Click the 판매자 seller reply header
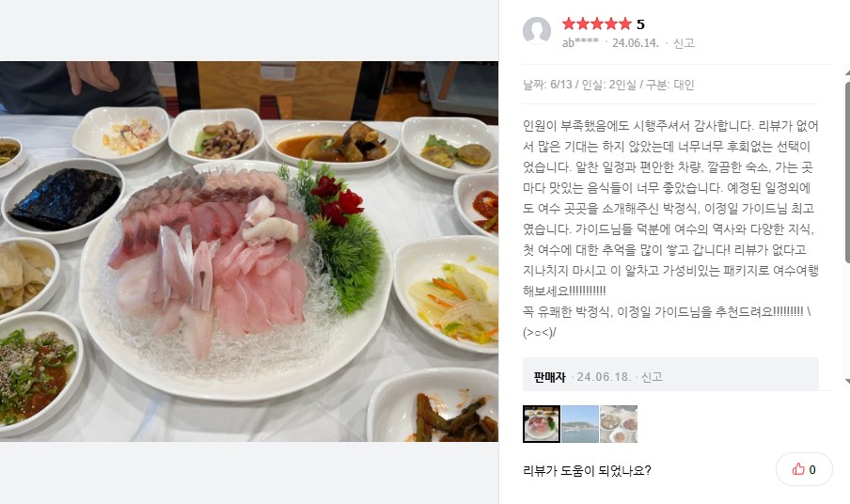Viewport: 850px width, 504px height. pyautogui.click(x=549, y=377)
